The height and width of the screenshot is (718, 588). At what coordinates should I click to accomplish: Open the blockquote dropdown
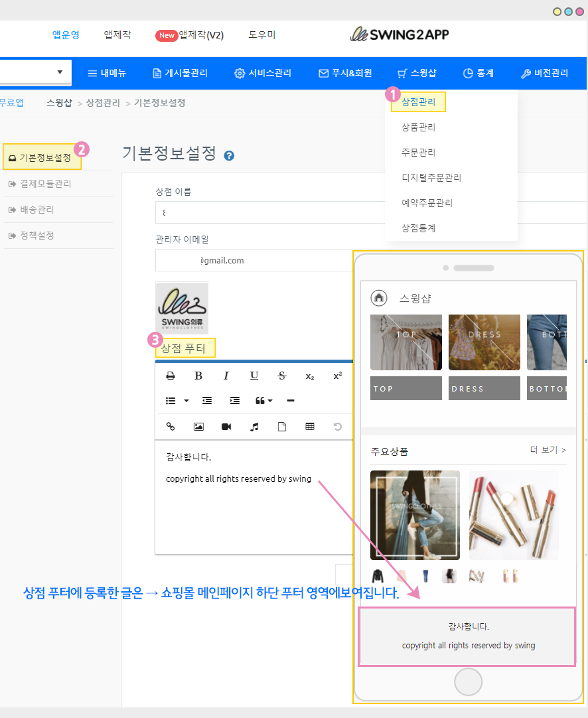[x=263, y=401]
